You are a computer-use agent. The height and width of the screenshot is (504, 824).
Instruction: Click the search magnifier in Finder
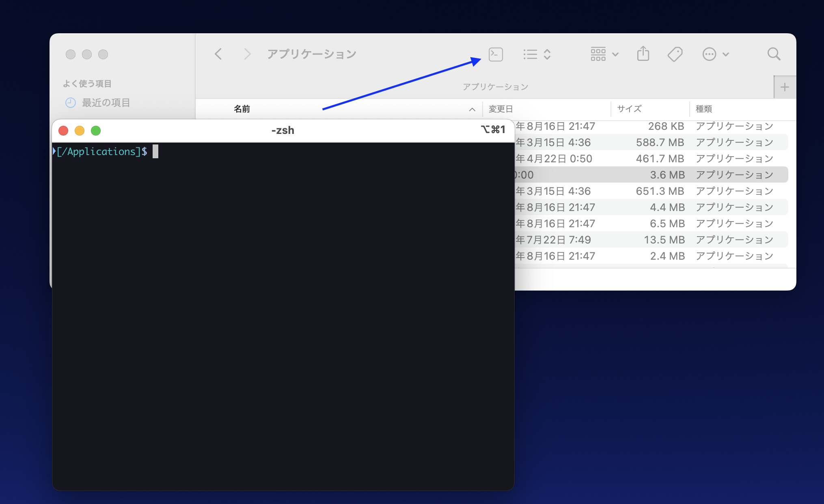click(x=774, y=54)
